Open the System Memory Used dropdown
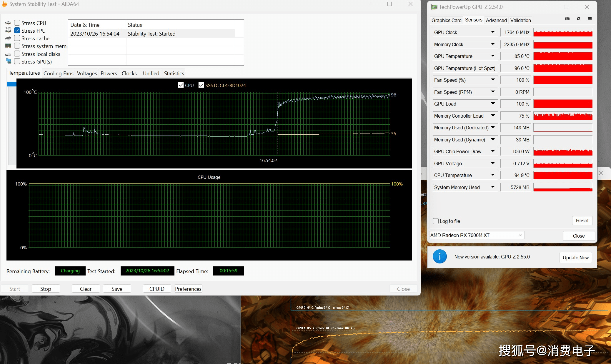 click(x=493, y=187)
